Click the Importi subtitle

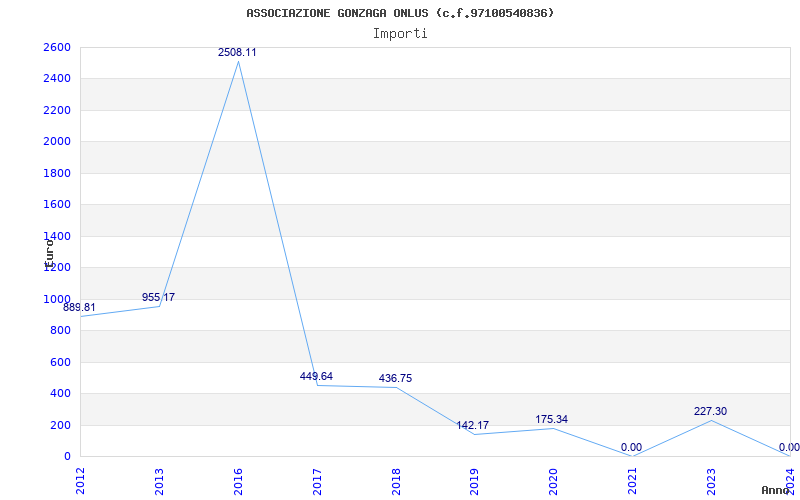(400, 34)
